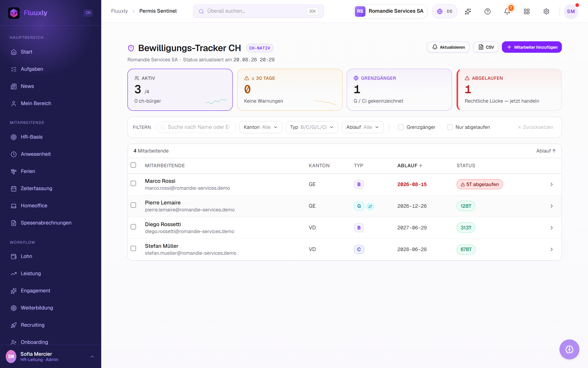Toggle the Nur abgelaufen checkbox
The height and width of the screenshot is (368, 588).
(450, 127)
